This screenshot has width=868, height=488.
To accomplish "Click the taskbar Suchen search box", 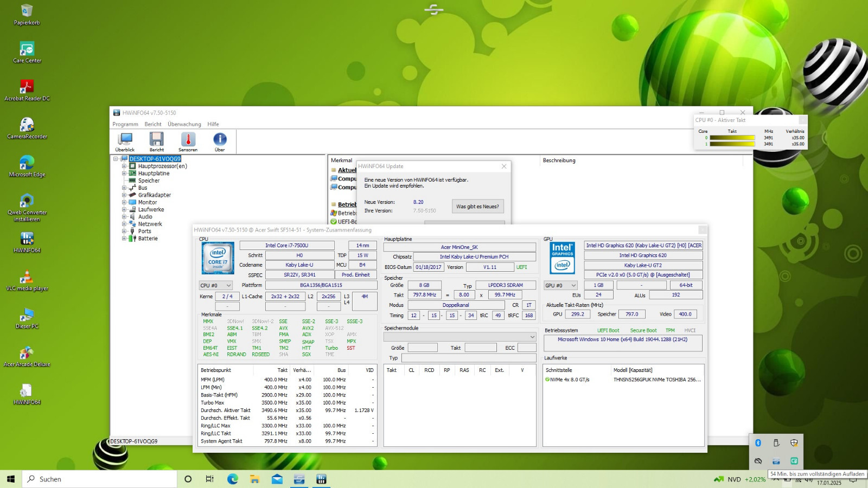I will click(x=100, y=479).
